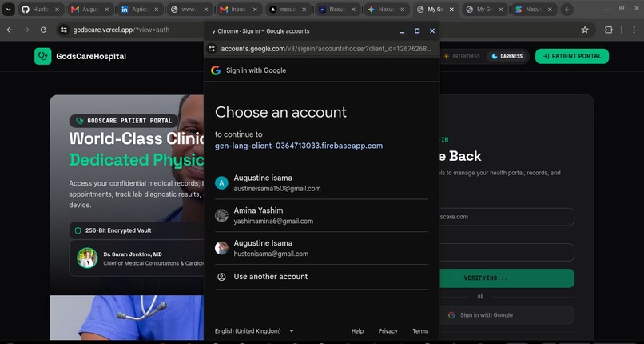The width and height of the screenshot is (644, 344).
Task: Open the Chrome three-dot menu
Action: coord(634,30)
